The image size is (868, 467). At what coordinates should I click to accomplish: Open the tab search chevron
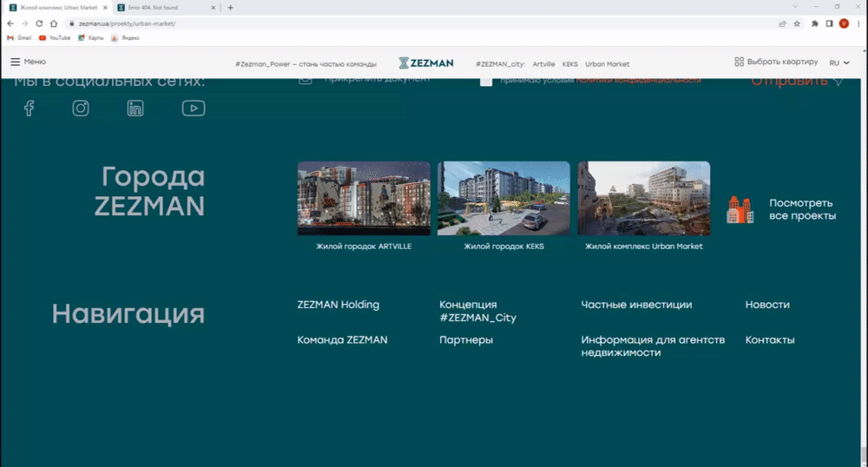click(x=795, y=7)
